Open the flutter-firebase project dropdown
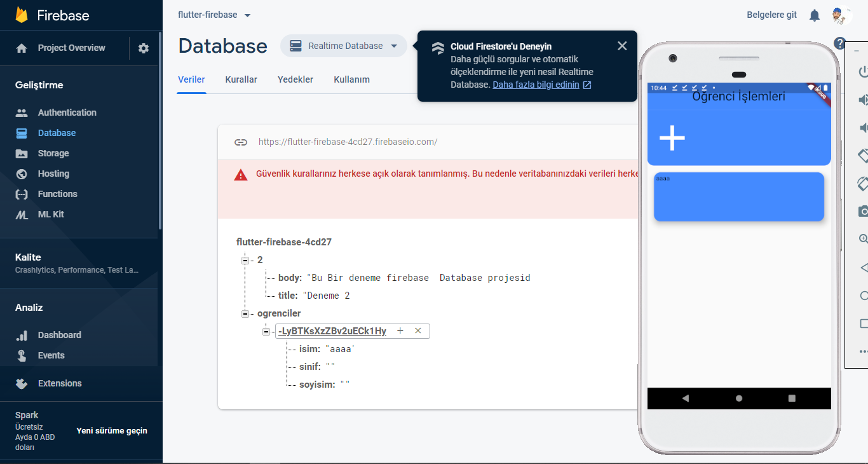This screenshot has height=464, width=868. pyautogui.click(x=215, y=15)
